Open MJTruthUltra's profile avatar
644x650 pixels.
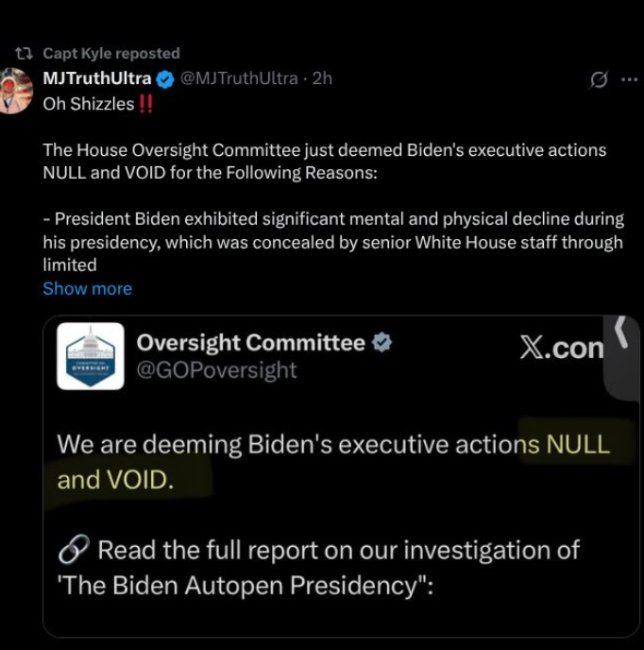(16, 91)
